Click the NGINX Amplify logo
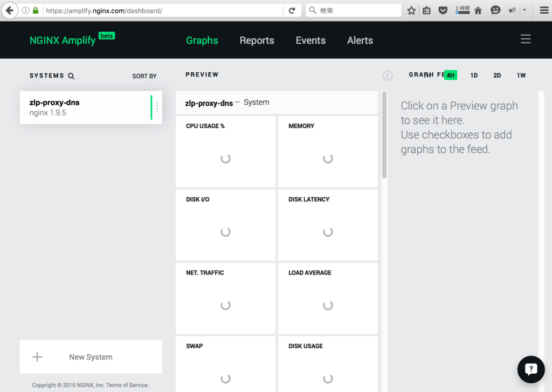Image resolution: width=552 pixels, height=392 pixels. pos(63,40)
